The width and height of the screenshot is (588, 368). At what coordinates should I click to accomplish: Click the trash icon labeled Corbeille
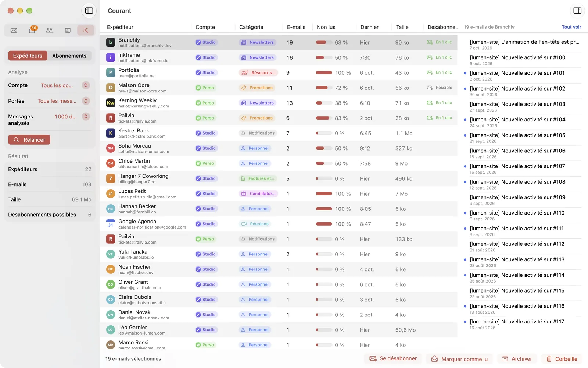[562, 359]
